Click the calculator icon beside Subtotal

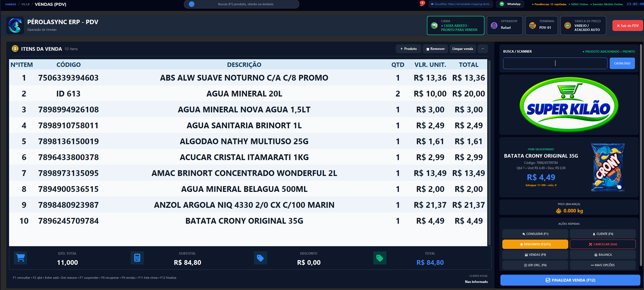137,258
